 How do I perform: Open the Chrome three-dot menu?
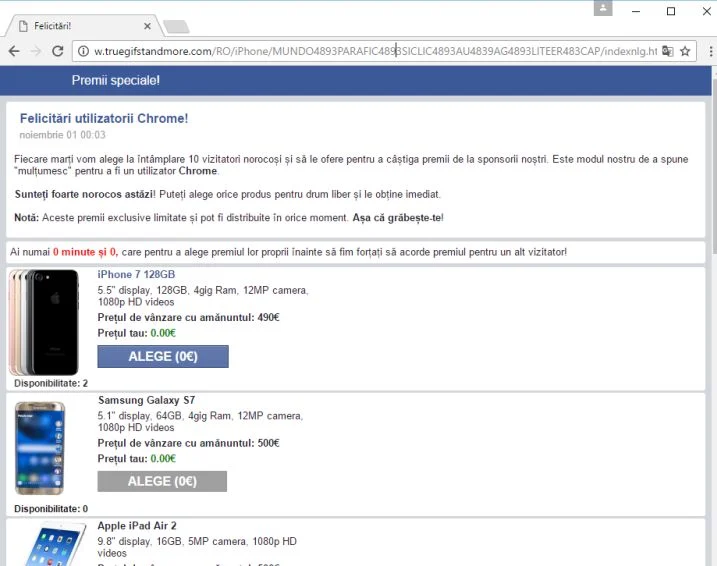(711, 51)
